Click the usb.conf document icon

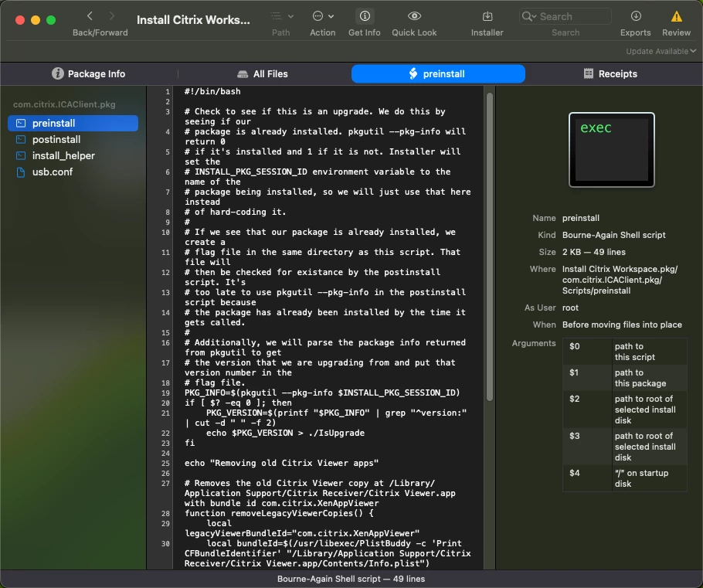(x=21, y=172)
